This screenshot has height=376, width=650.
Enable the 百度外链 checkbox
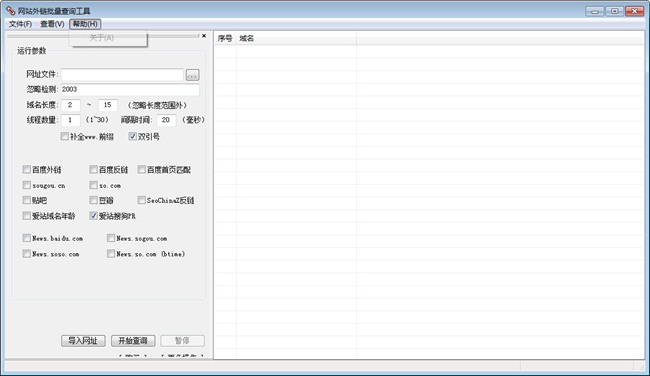click(27, 170)
